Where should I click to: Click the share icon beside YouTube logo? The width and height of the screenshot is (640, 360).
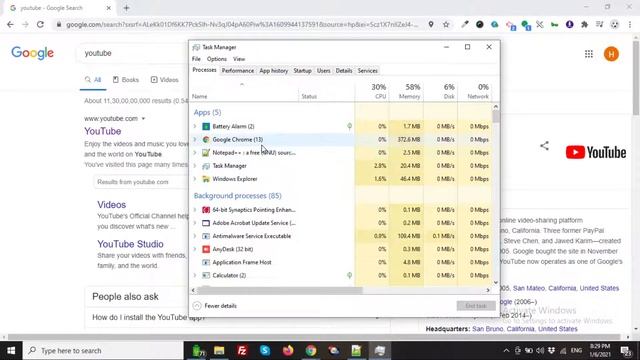pos(544,146)
